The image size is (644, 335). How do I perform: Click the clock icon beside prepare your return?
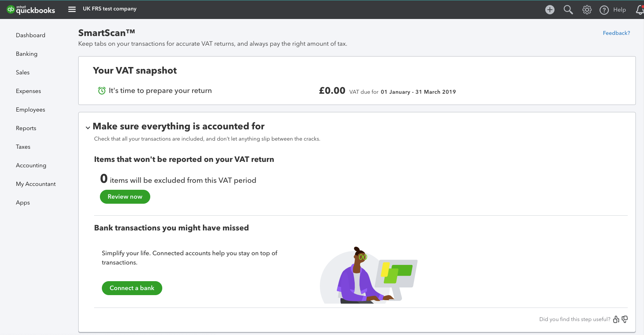[102, 91]
